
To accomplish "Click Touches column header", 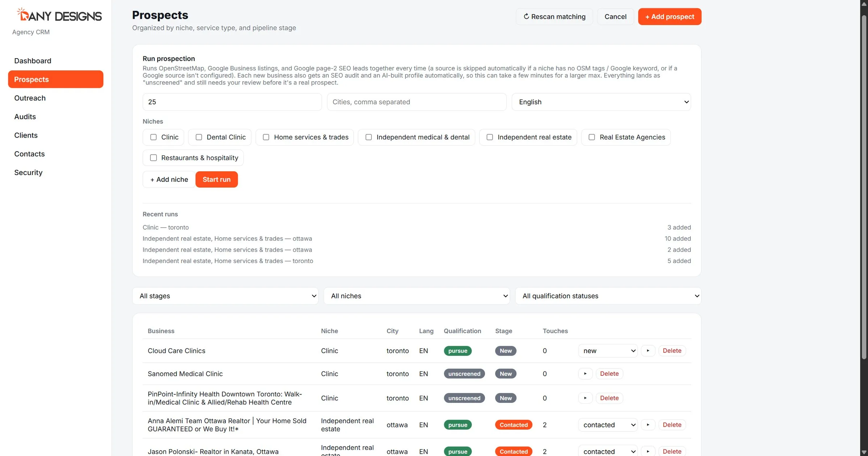I will (555, 331).
